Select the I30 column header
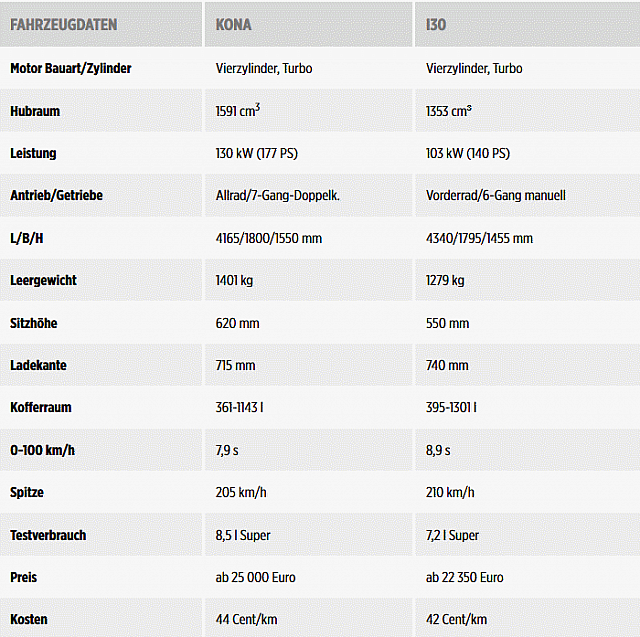Screen dimensions: 640x637 (436, 25)
